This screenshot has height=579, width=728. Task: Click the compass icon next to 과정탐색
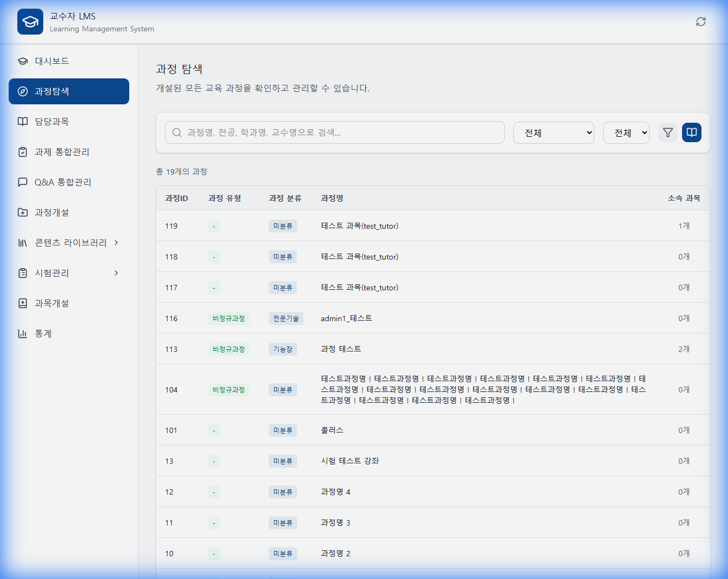[x=22, y=91]
